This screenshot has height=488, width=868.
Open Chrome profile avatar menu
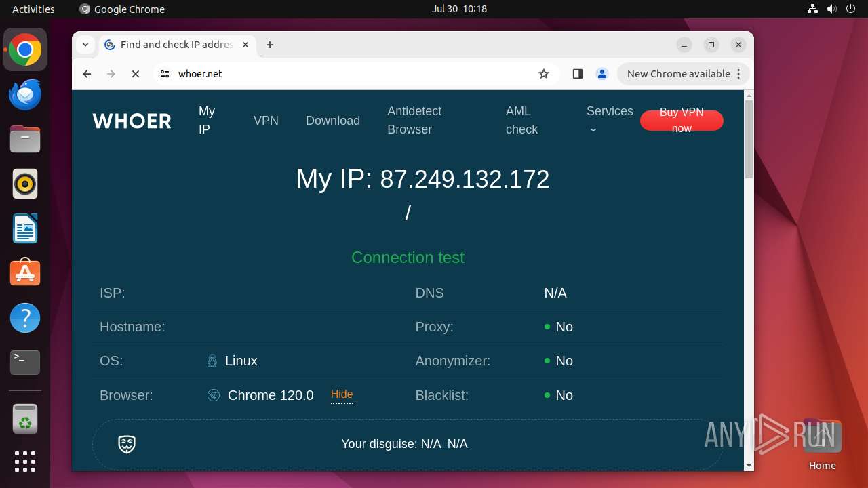click(602, 74)
